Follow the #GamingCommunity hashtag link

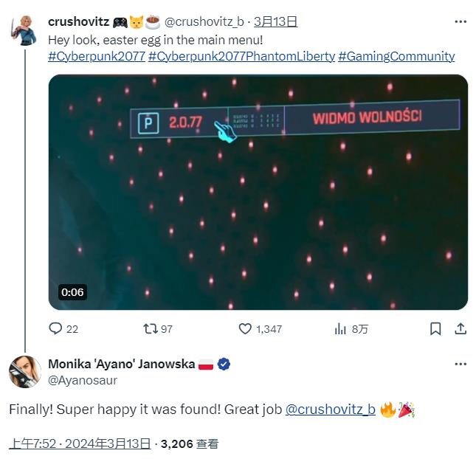point(396,56)
